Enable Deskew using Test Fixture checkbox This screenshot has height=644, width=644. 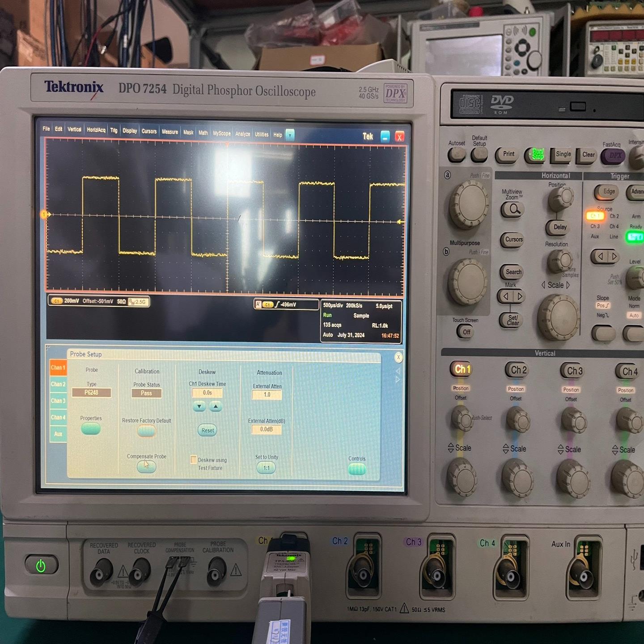pyautogui.click(x=194, y=459)
